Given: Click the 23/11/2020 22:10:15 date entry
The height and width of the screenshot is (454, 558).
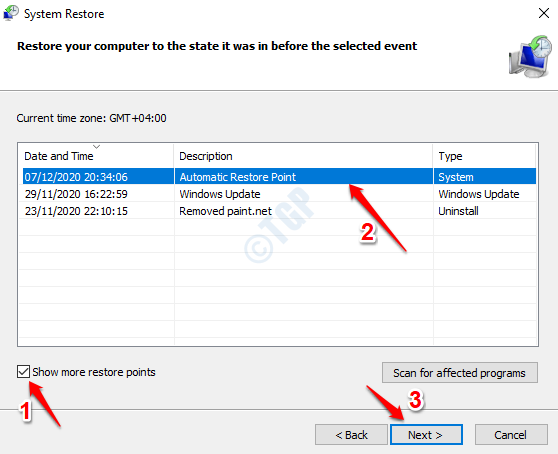Looking at the screenshot, I should 76,211.
